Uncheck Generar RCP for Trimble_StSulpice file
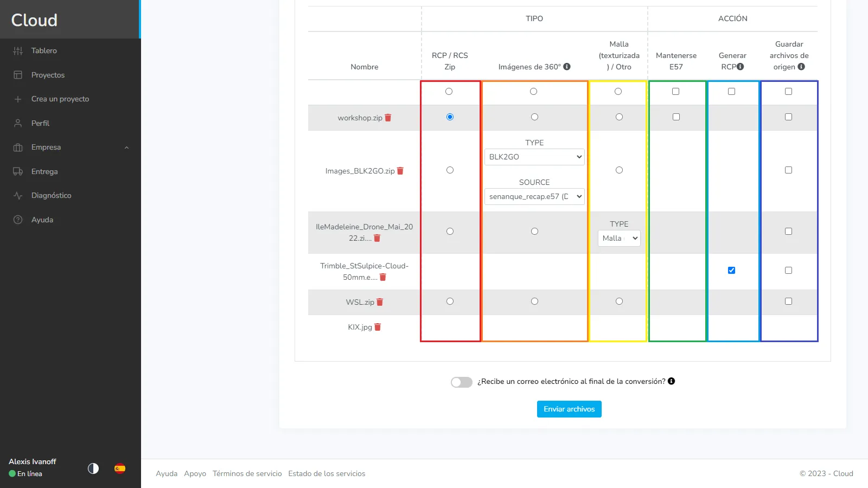This screenshot has height=488, width=868. (731, 270)
